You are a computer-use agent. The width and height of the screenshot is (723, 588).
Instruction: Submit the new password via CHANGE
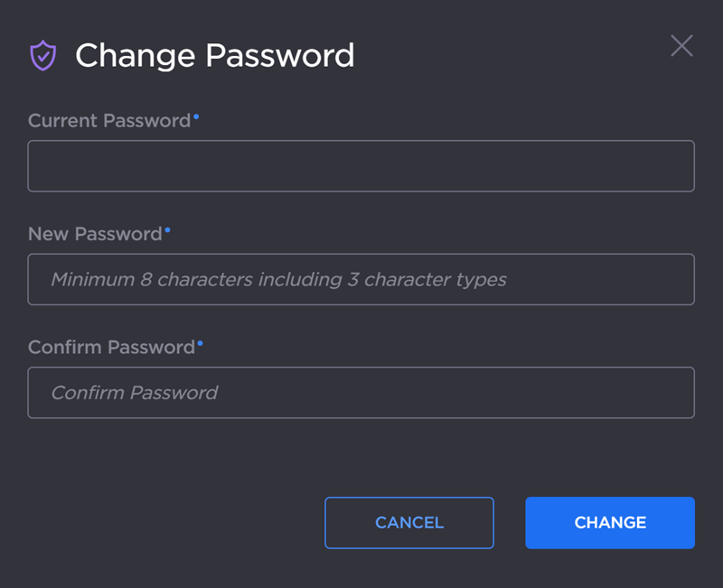pyautogui.click(x=610, y=523)
